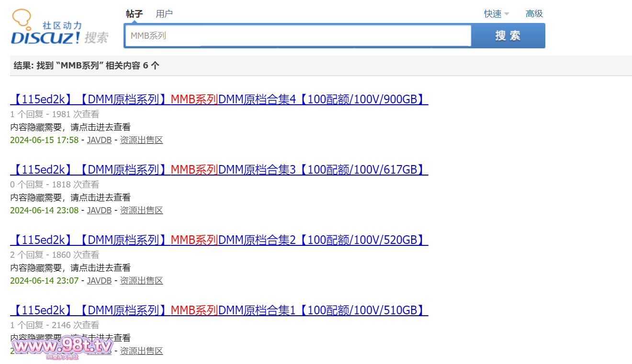Screen dimensions: 632x364
Task: Switch to the 用户 search tab
Action: pos(164,14)
